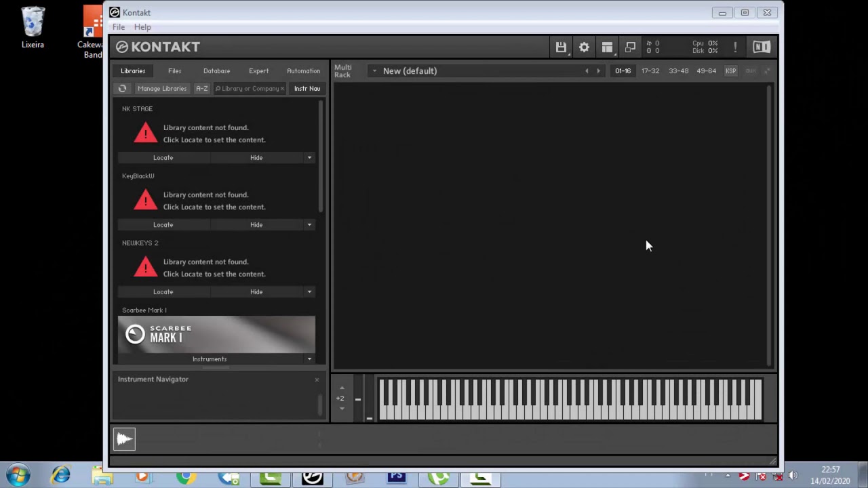This screenshot has width=868, height=488.
Task: Click the libraries list vertical scrollbar
Action: pyautogui.click(x=321, y=157)
